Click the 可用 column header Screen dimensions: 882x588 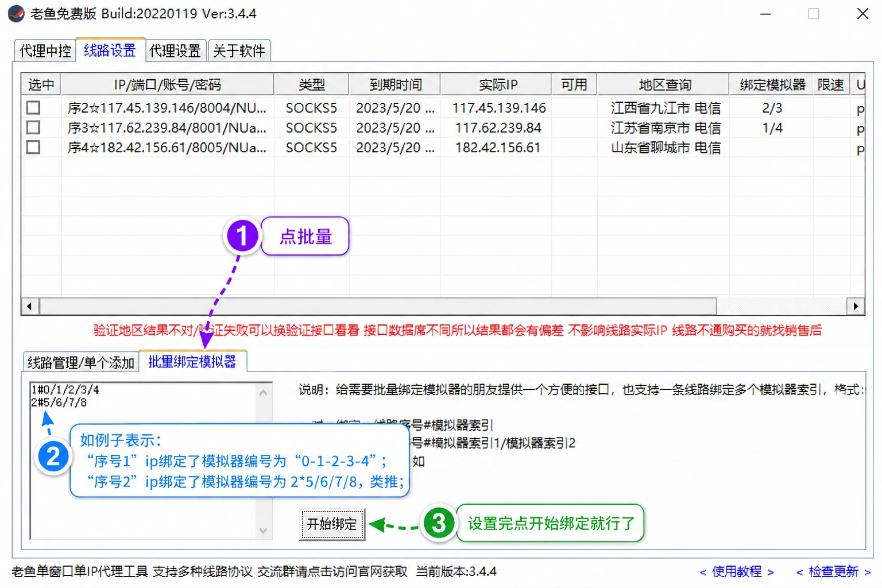pos(574,85)
